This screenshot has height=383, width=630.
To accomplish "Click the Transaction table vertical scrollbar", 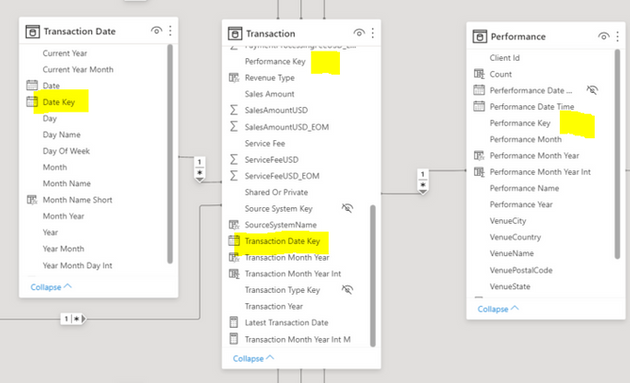I will coord(373,276).
